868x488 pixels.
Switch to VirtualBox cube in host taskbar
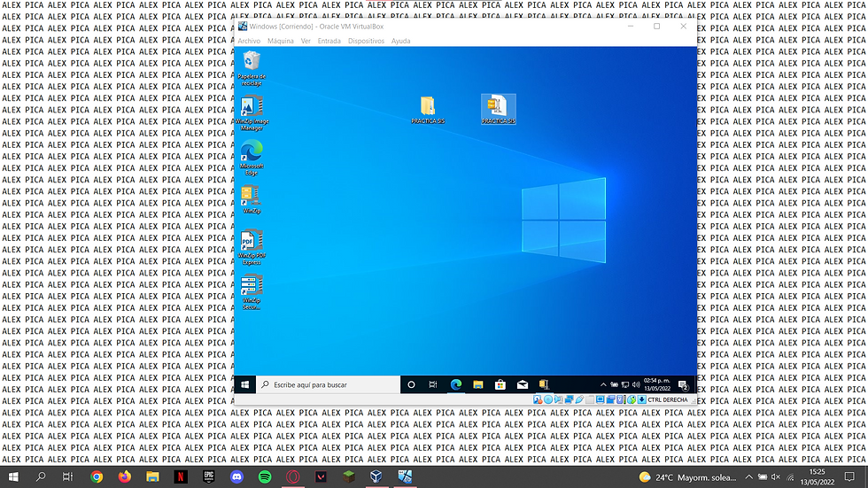pos(376,476)
